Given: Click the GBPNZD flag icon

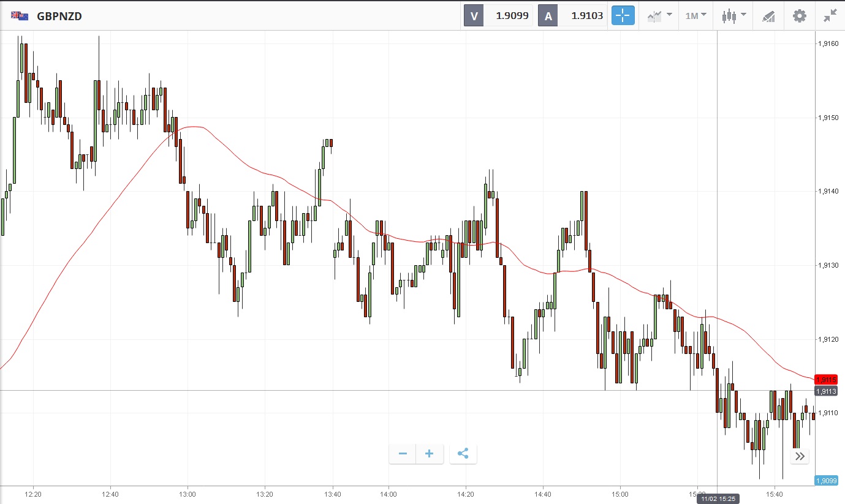Looking at the screenshot, I should (19, 16).
